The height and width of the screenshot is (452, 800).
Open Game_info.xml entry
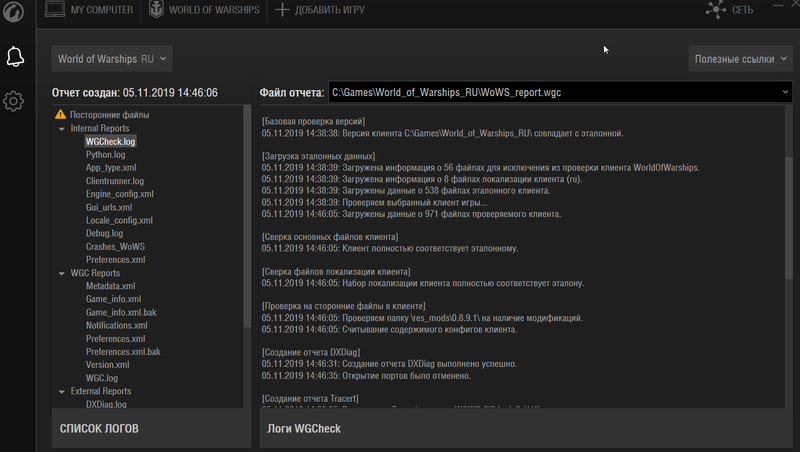pyautogui.click(x=113, y=299)
